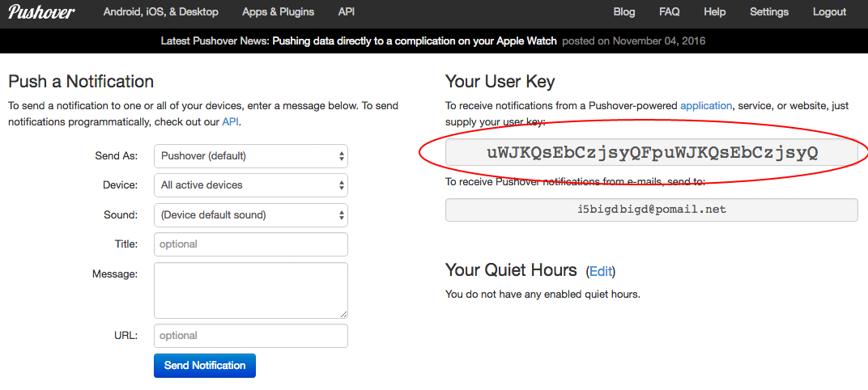This screenshot has width=868, height=390.
Task: Choose a notification Sound from dropdown
Action: click(x=251, y=215)
